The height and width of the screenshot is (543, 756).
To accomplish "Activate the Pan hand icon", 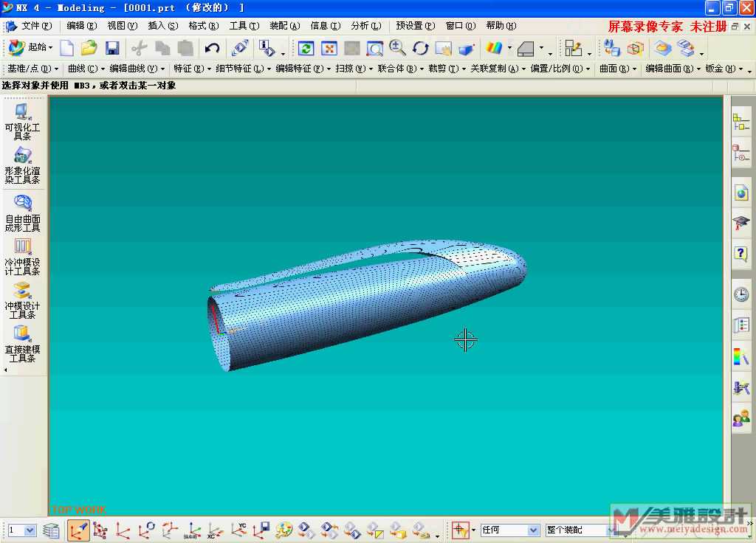I will [443, 48].
